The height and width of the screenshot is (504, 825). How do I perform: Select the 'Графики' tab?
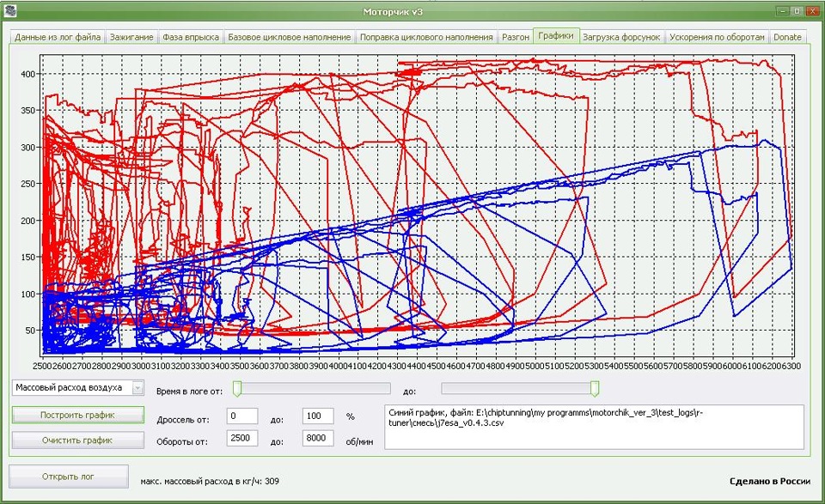[556, 36]
